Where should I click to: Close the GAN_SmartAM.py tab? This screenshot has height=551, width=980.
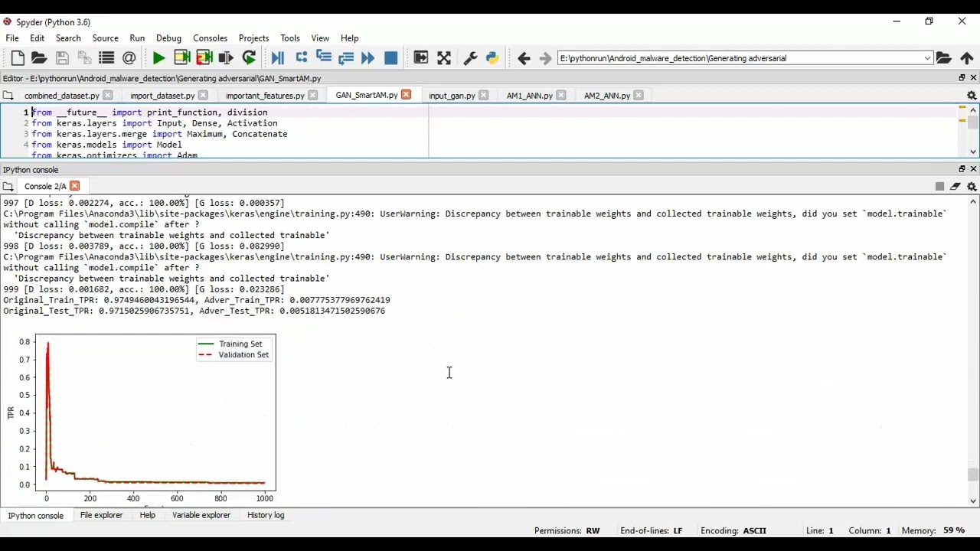point(407,95)
